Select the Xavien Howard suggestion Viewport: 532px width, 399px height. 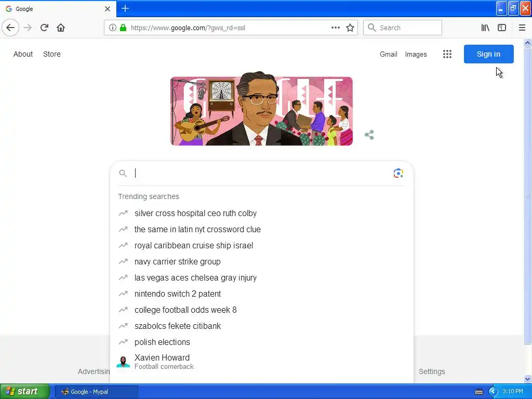coord(261,362)
